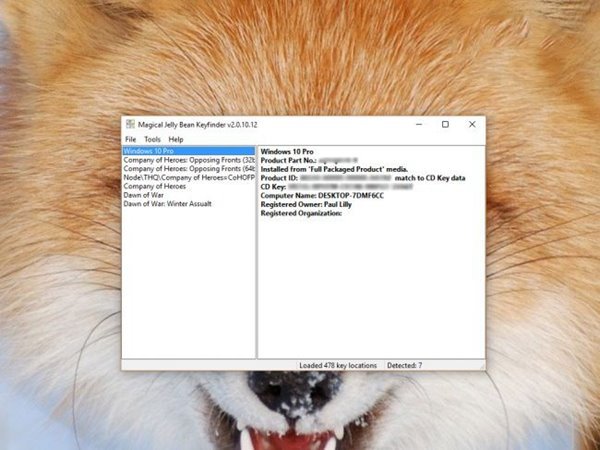Click the Keyfinder app icon in title bar
The image size is (600, 450).
click(x=130, y=124)
